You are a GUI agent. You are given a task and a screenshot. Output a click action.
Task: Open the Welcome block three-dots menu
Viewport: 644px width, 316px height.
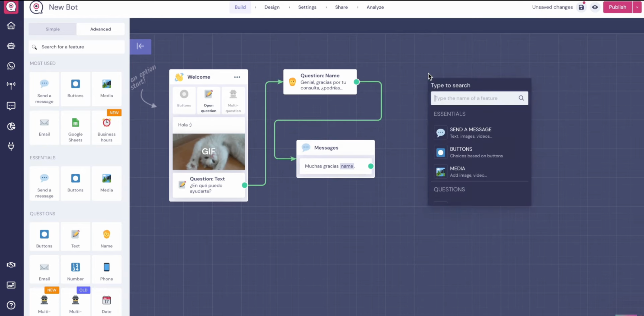(237, 77)
